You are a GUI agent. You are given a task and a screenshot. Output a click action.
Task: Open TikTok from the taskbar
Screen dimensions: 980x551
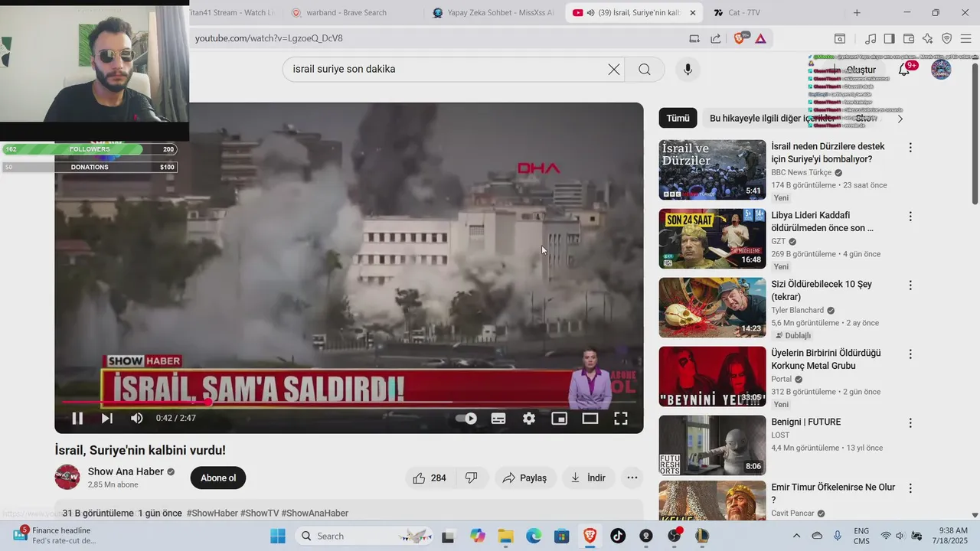coord(618,536)
